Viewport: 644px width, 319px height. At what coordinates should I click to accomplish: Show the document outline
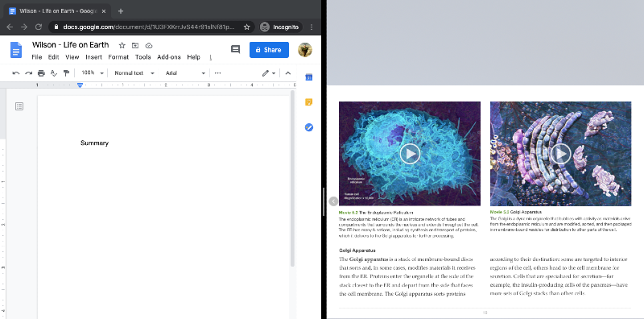pyautogui.click(x=19, y=106)
